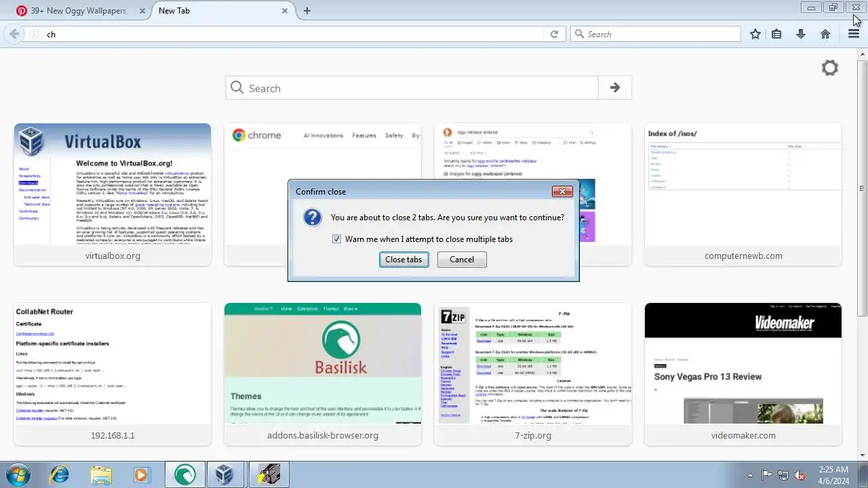Uncheck Warn me when closing multiple tabs

[x=336, y=239]
